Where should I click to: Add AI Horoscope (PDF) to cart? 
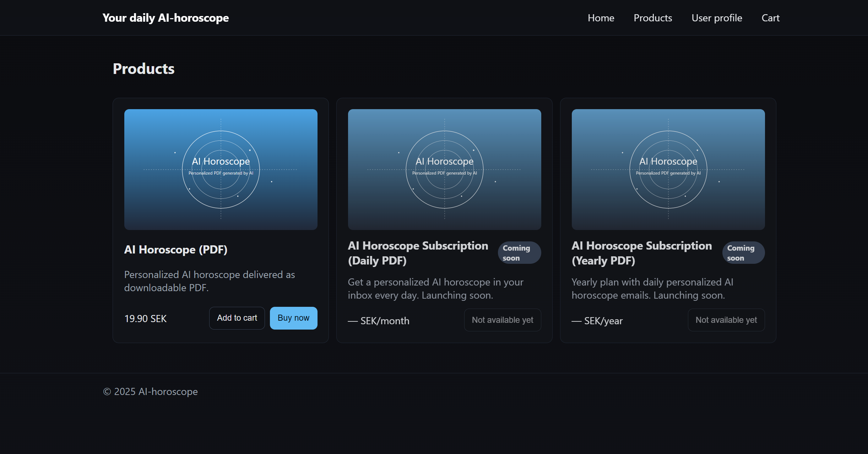tap(237, 318)
